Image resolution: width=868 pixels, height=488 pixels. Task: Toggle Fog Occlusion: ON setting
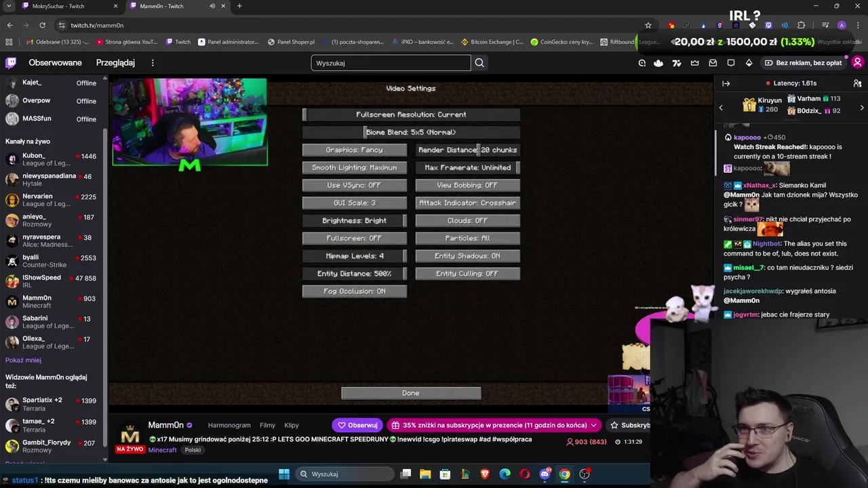[355, 291]
